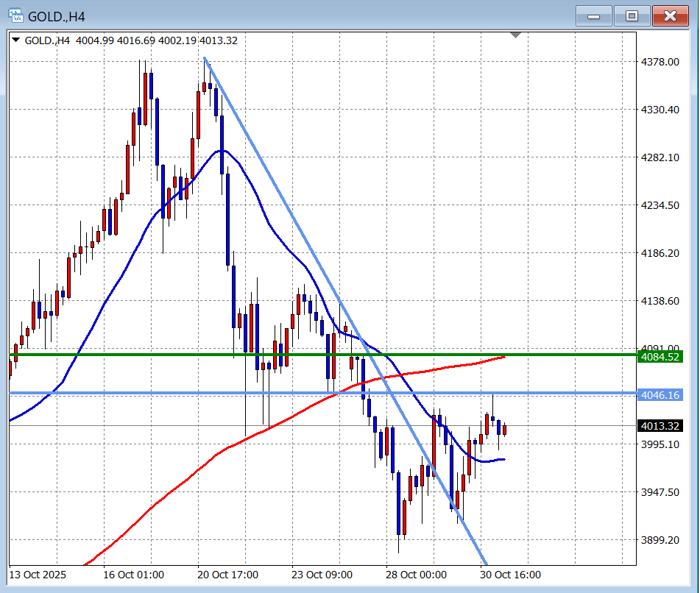Click the gray chart shift triangle marker

(516, 35)
